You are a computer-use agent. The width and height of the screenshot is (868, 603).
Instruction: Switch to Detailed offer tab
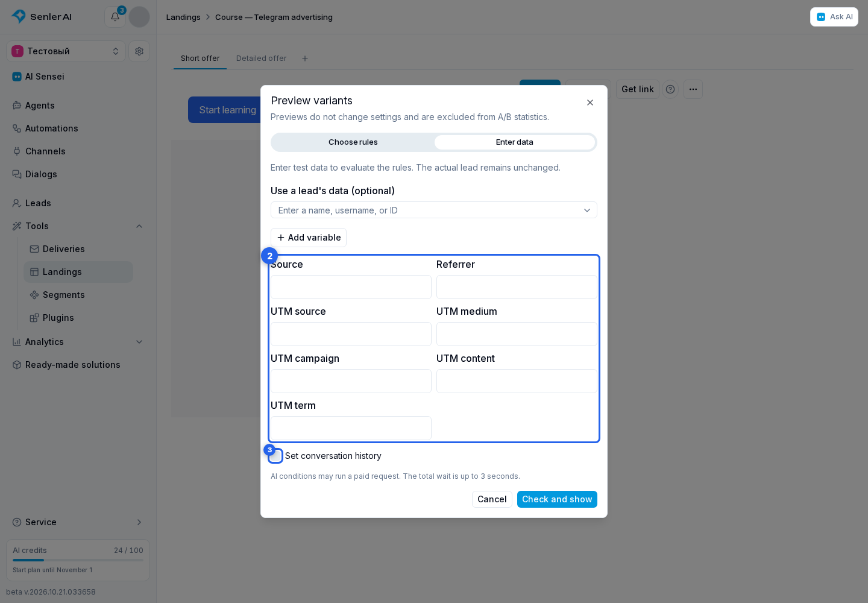pos(262,58)
